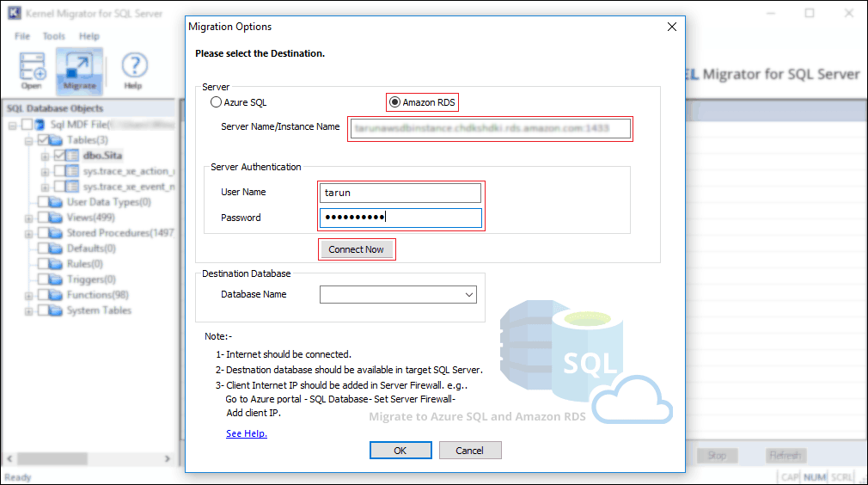Check the Functions(98) checkbox
This screenshot has height=485, width=868.
coord(43,295)
